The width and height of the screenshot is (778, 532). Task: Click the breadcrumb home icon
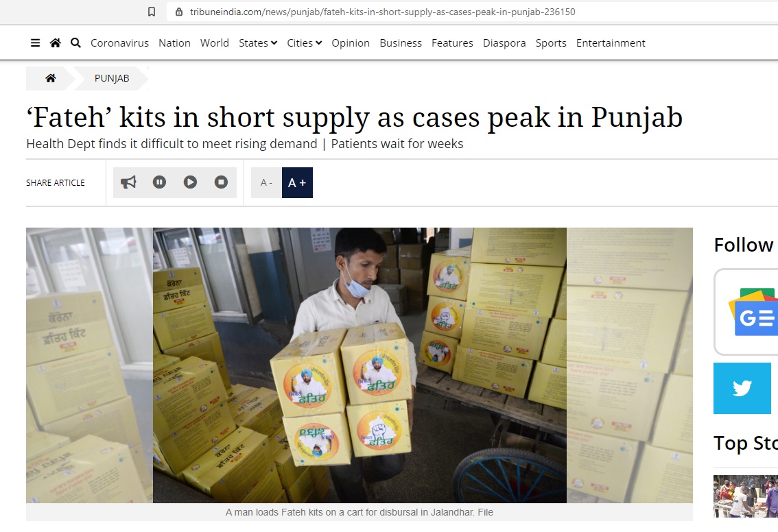tap(51, 78)
